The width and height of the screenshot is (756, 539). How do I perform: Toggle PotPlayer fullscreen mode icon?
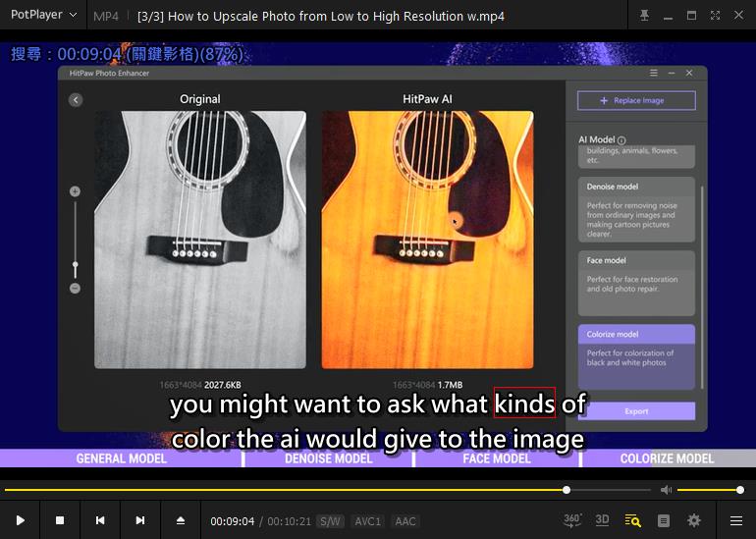[x=715, y=16]
